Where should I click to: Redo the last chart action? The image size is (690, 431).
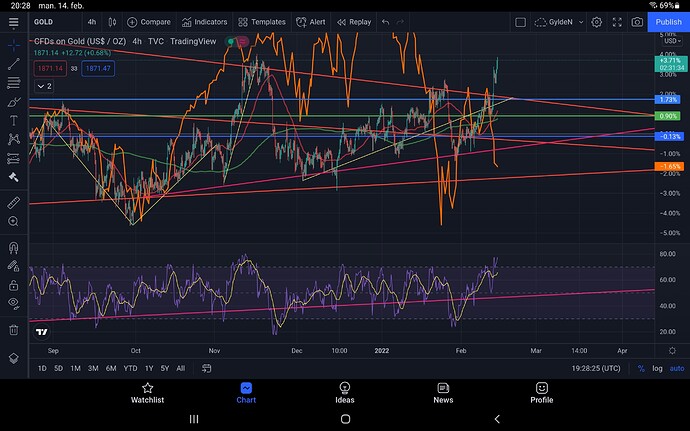(400, 22)
